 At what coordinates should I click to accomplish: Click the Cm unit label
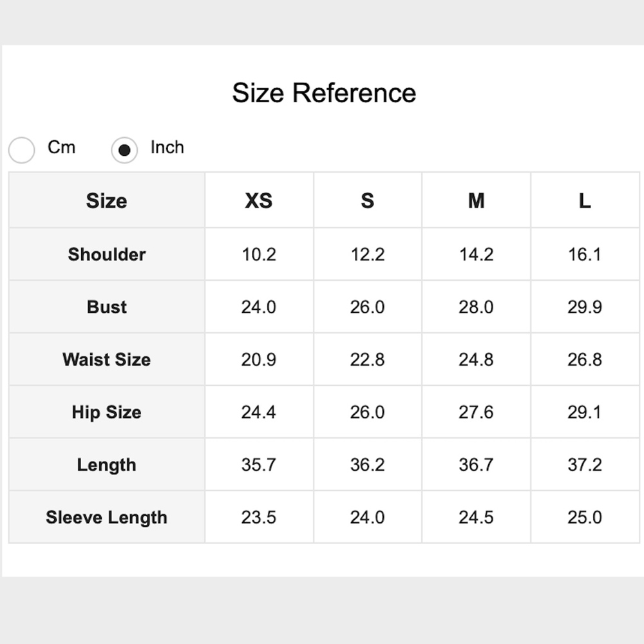tap(61, 147)
